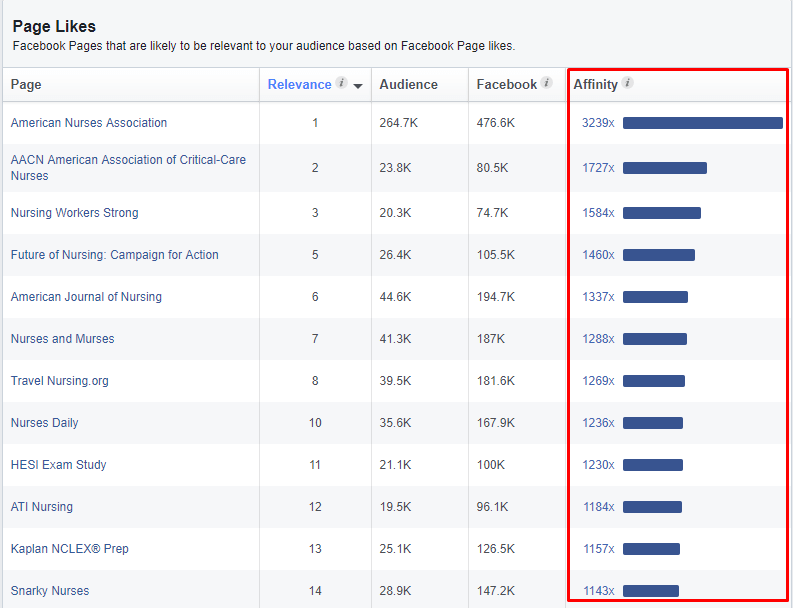The height and width of the screenshot is (608, 793).
Task: Open the ATI Nursing page link
Action: [42, 506]
